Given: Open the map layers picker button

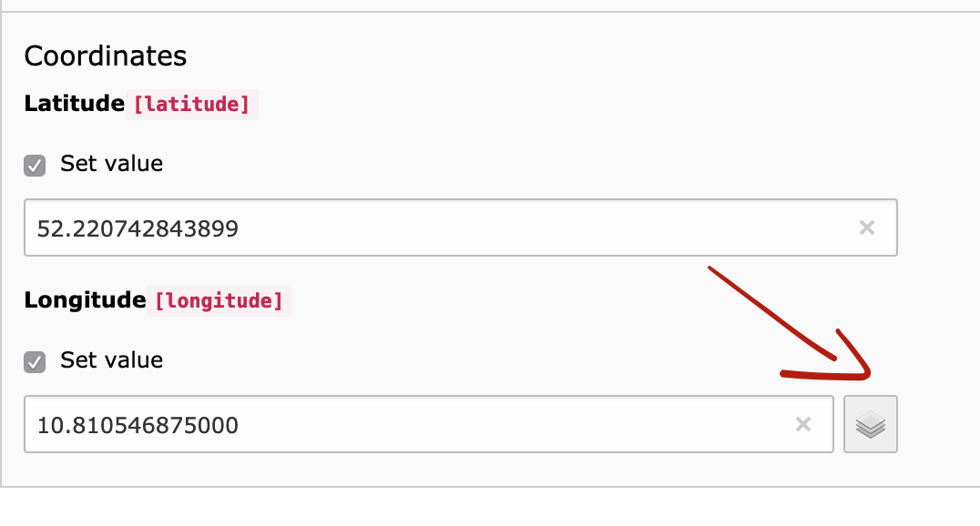Looking at the screenshot, I should click(x=871, y=424).
